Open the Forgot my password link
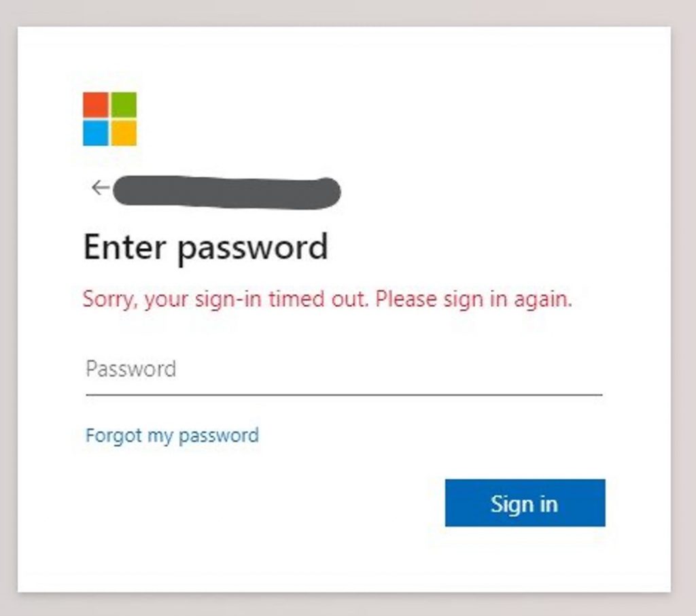Image resolution: width=696 pixels, height=616 pixels. coord(172,435)
